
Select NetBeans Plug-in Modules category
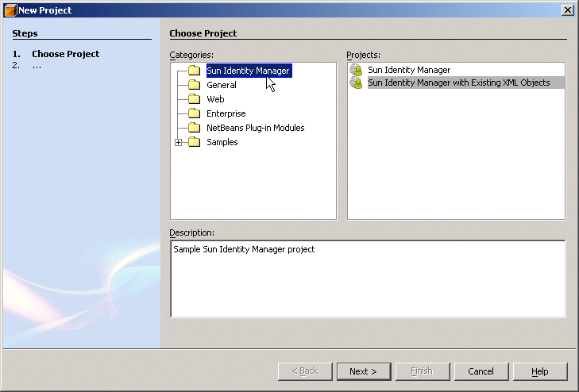pyautogui.click(x=256, y=128)
